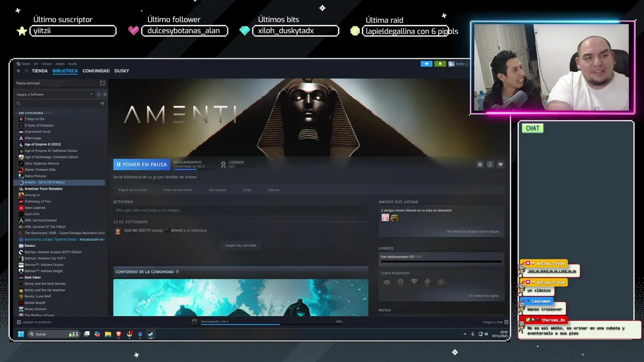Toggle ready-to-play filter icon
This screenshot has height=362, width=644.
coord(105,95)
